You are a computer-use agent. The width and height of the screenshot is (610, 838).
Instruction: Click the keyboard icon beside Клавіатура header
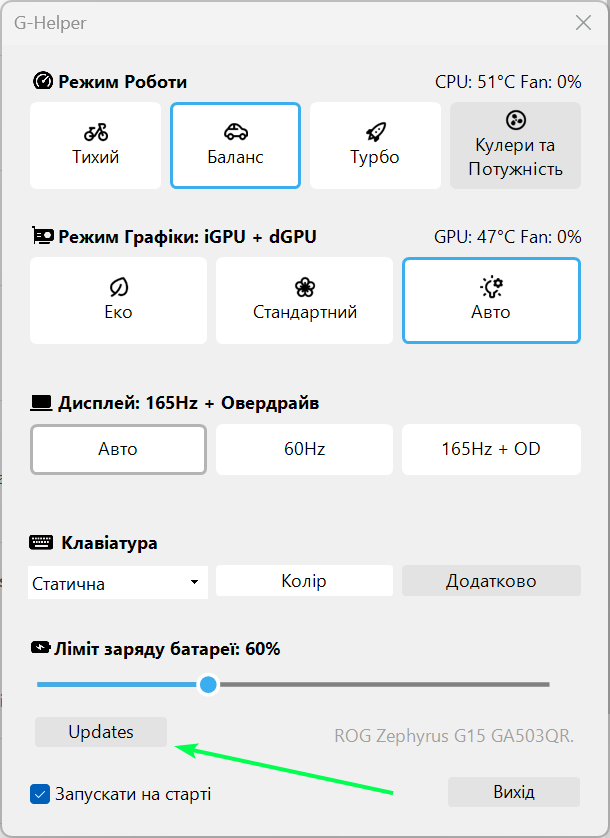coord(40,542)
